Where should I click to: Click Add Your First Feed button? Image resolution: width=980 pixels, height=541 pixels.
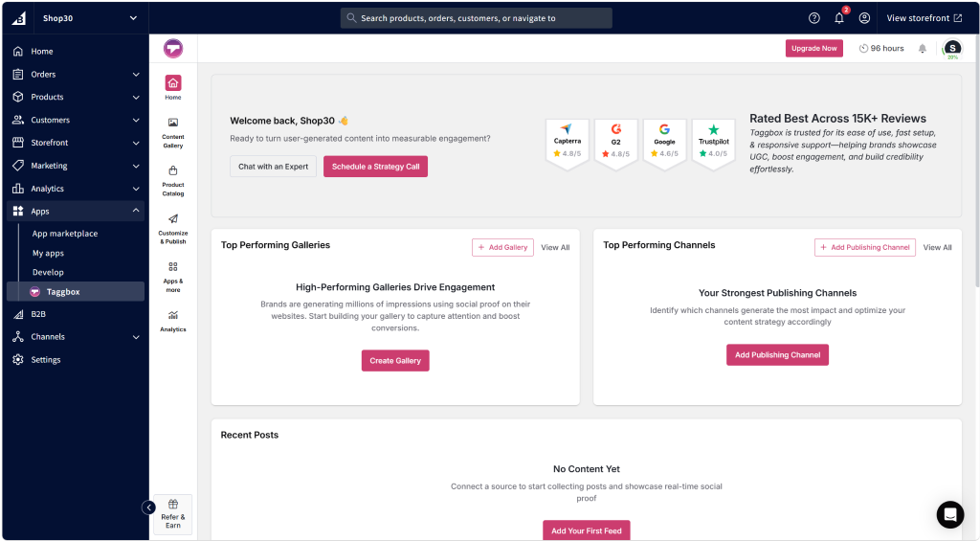587,530
